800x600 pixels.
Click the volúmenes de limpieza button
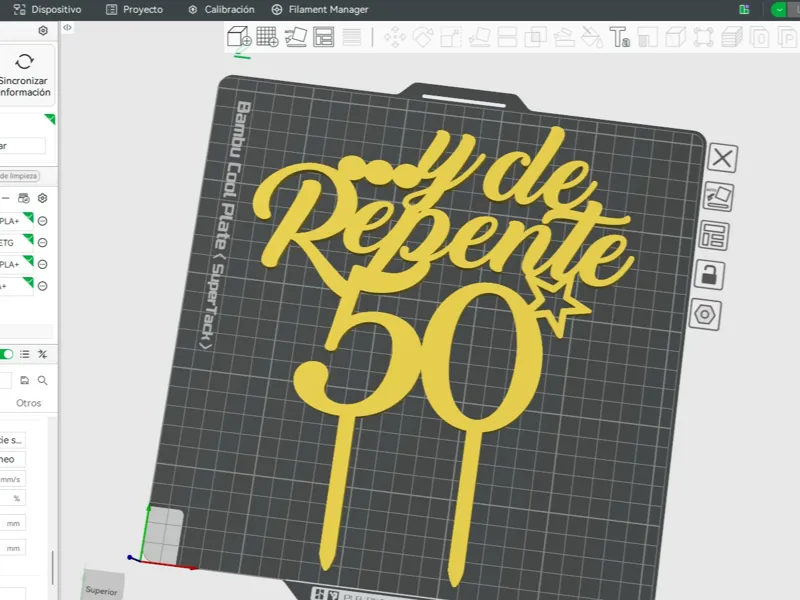pyautogui.click(x=19, y=176)
